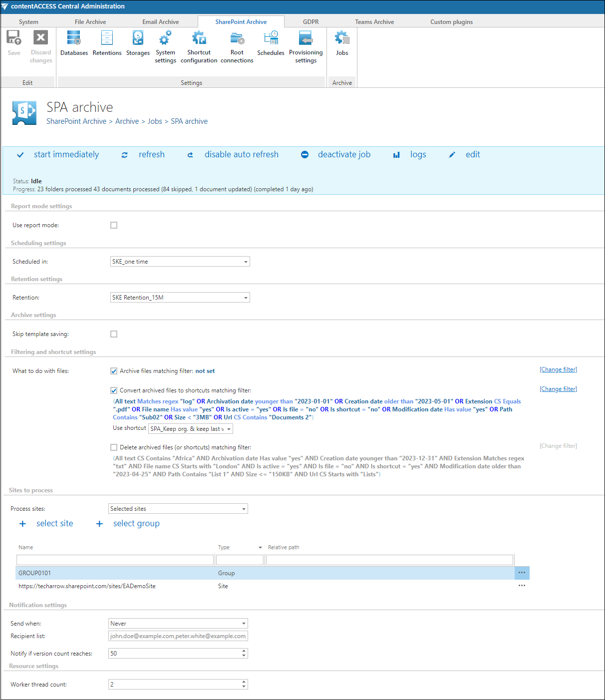Tick Delete archived files matching filter checkbox
The height and width of the screenshot is (700, 605).
tap(114, 447)
